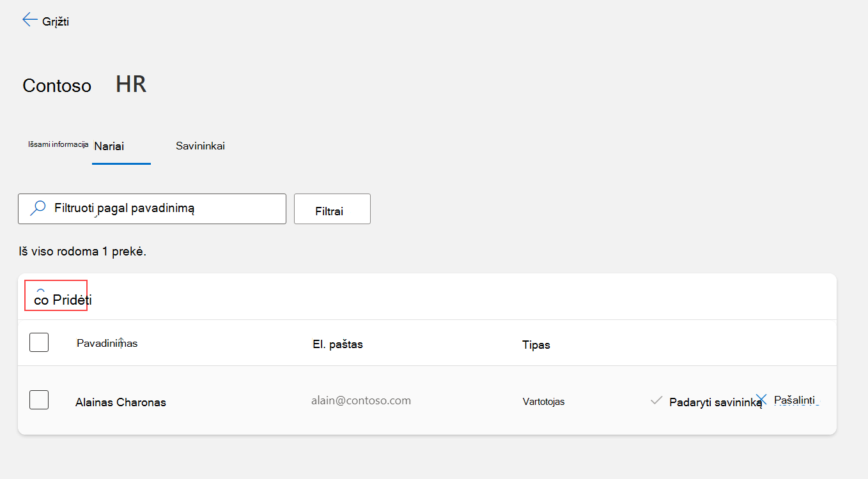
Task: Click the Iš viso rodoma 1 prekė text
Action: [82, 252]
